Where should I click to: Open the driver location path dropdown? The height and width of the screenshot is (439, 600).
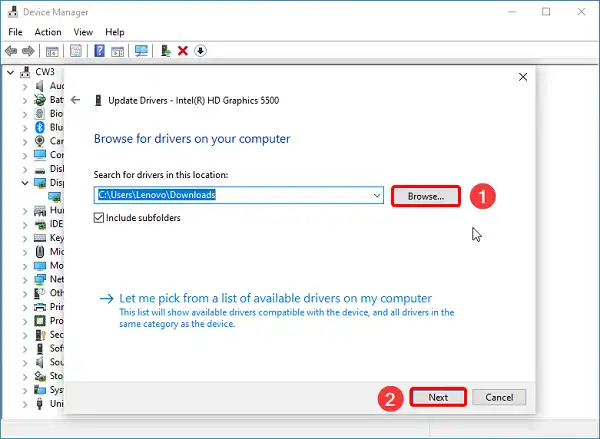[375, 196]
